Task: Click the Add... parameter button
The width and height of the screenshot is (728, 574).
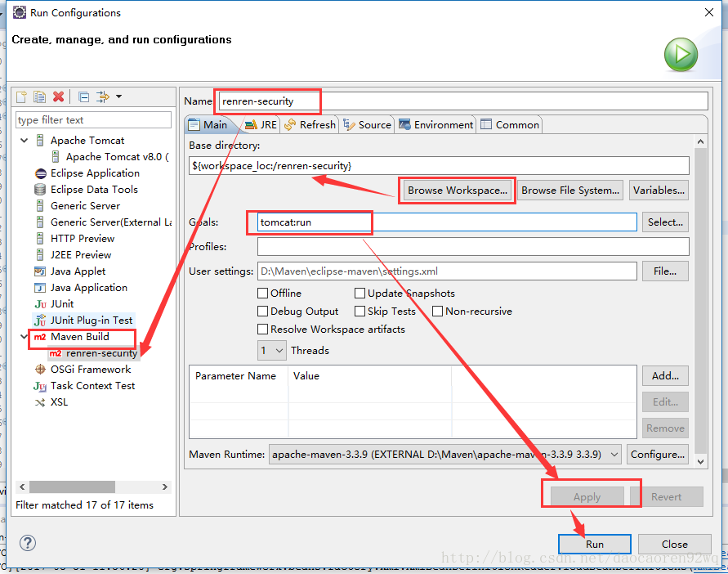Action: click(665, 375)
